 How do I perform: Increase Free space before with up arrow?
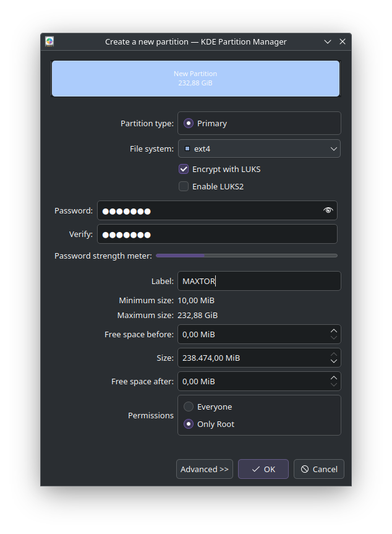coord(334,330)
